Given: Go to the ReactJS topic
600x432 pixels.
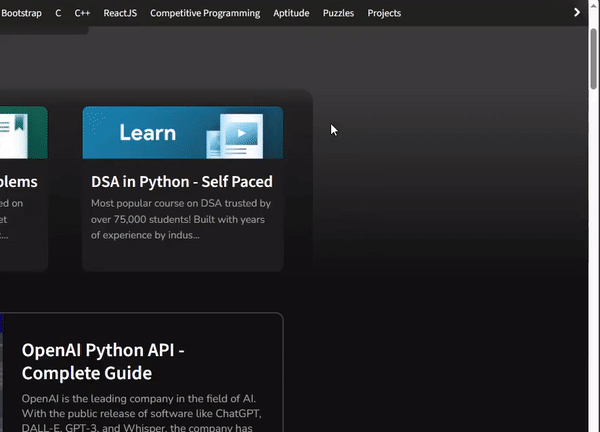Looking at the screenshot, I should [120, 13].
